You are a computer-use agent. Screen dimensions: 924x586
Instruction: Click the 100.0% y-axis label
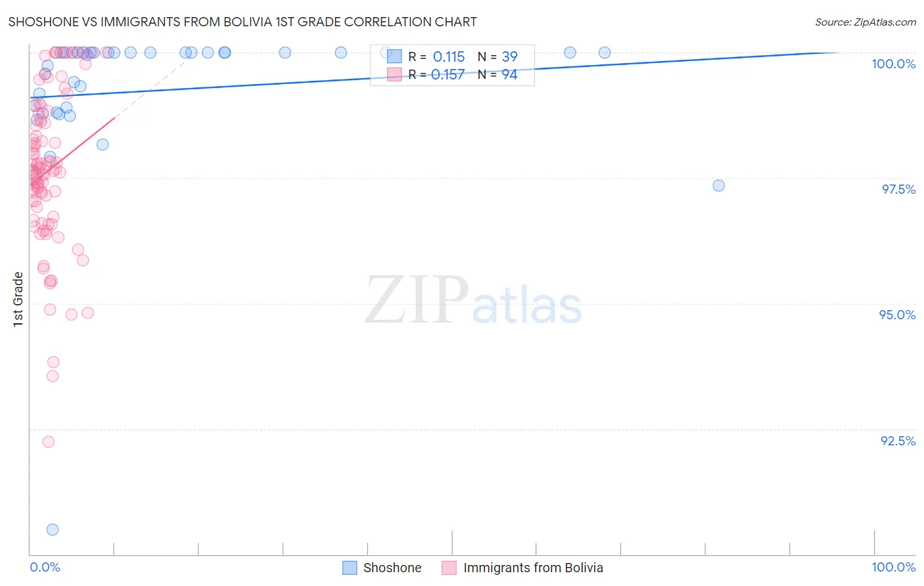(x=893, y=64)
